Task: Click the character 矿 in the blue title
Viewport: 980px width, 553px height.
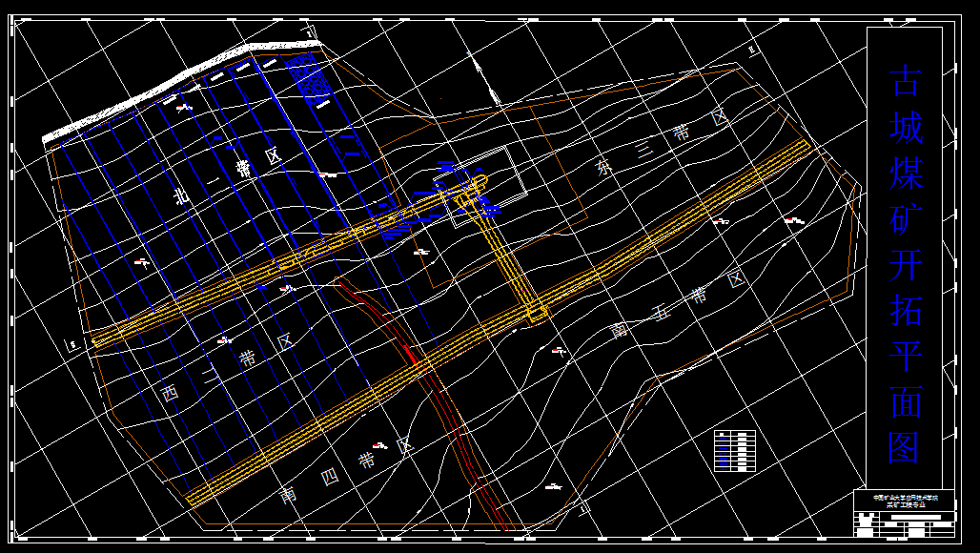Action: click(906, 219)
